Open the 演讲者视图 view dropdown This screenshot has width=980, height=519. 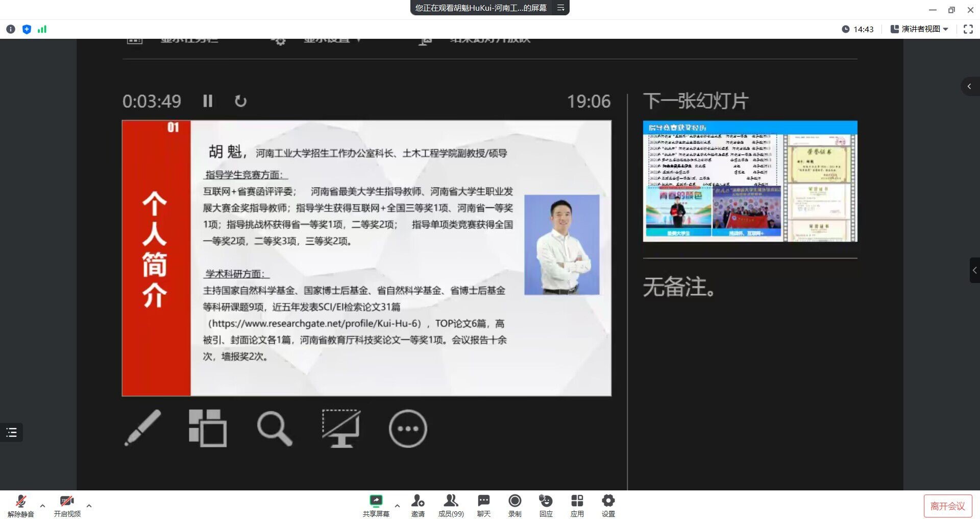click(919, 29)
